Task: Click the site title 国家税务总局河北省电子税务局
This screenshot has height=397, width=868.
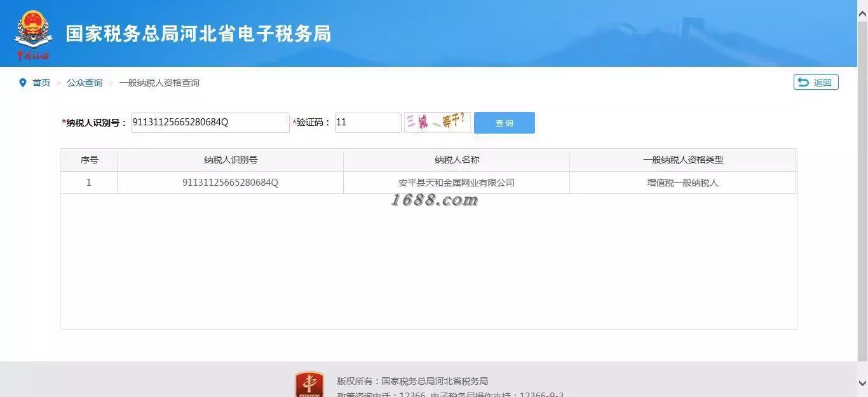Action: point(198,34)
